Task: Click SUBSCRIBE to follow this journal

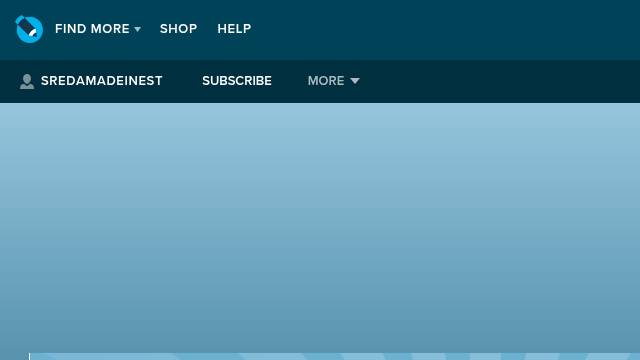Action: [237, 81]
